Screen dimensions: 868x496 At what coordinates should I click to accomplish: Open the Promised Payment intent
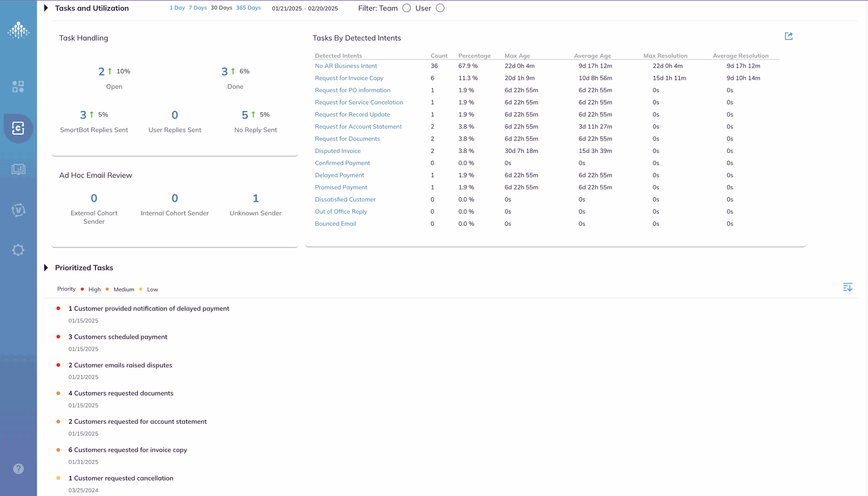(341, 187)
